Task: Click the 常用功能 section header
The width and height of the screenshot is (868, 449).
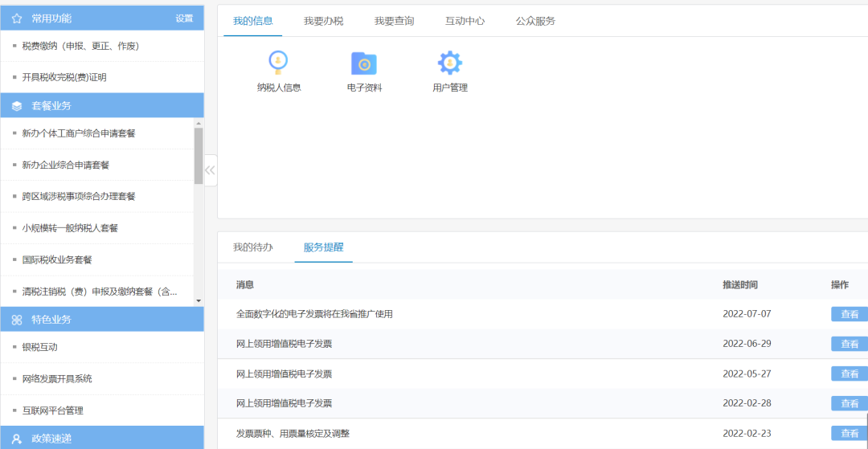Action: 102,18
